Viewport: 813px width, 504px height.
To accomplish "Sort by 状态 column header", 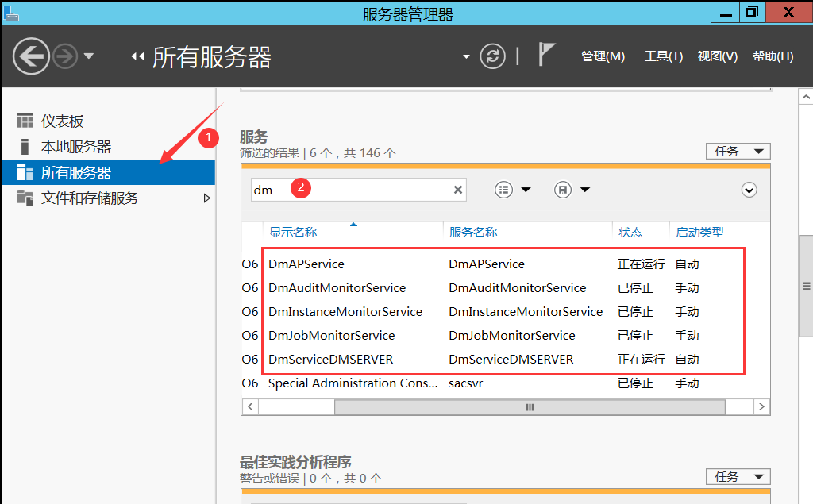I will [630, 233].
